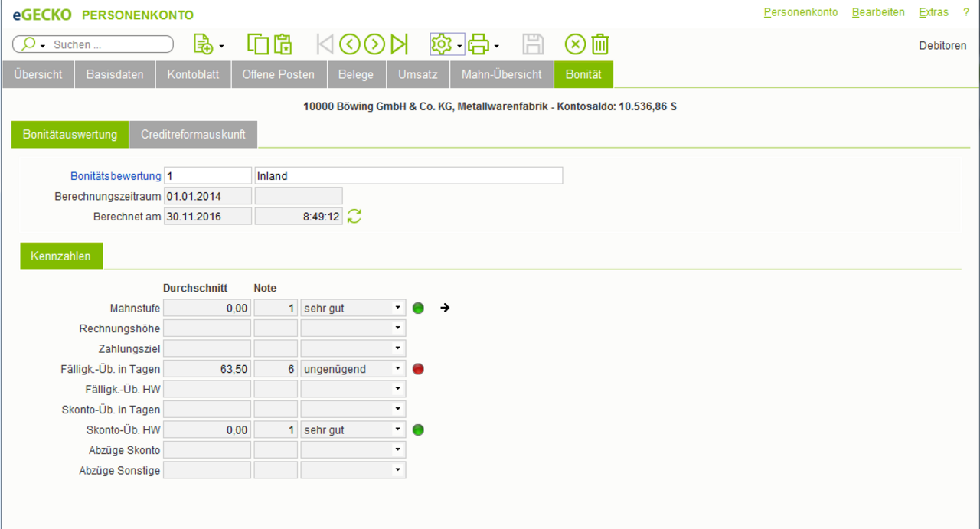The height and width of the screenshot is (529, 980).
Task: Open the help question mark menu
Action: (966, 12)
